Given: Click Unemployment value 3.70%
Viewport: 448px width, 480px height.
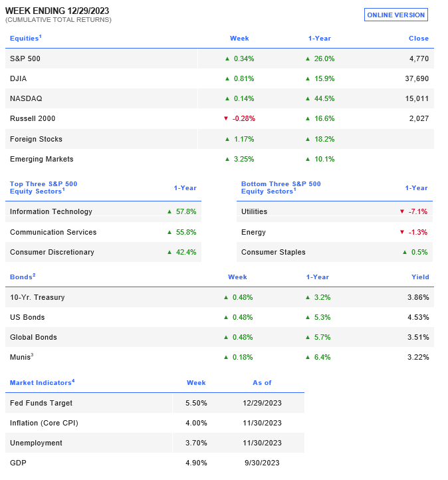Looking at the screenshot, I should (x=196, y=443).
